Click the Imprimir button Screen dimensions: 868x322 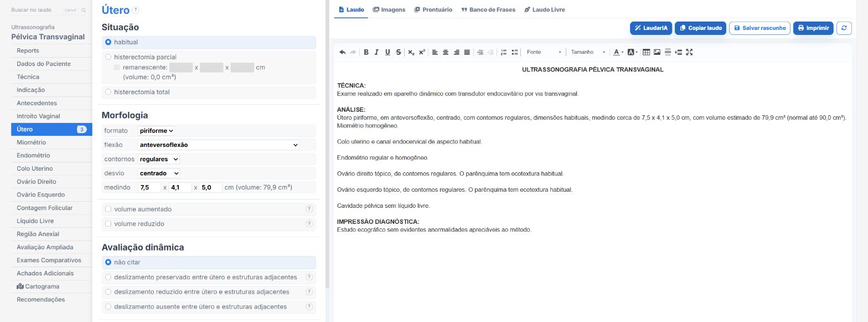tap(813, 28)
